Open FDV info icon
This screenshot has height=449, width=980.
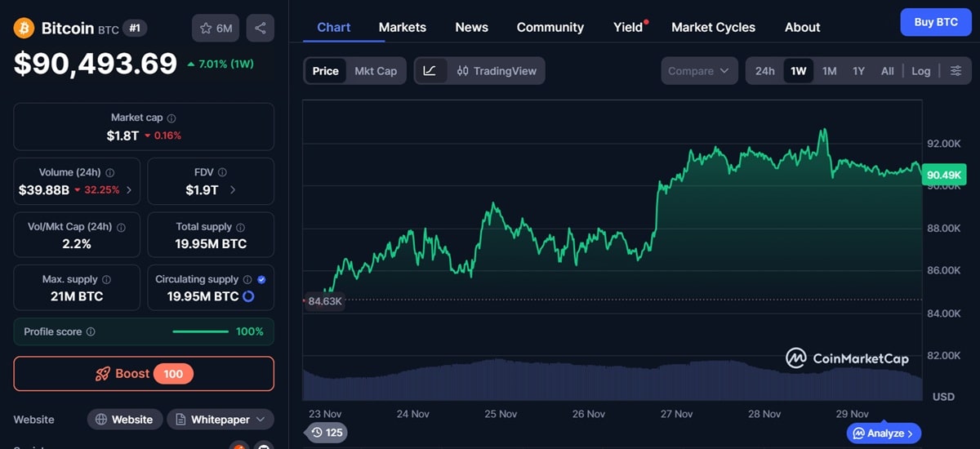[222, 173]
